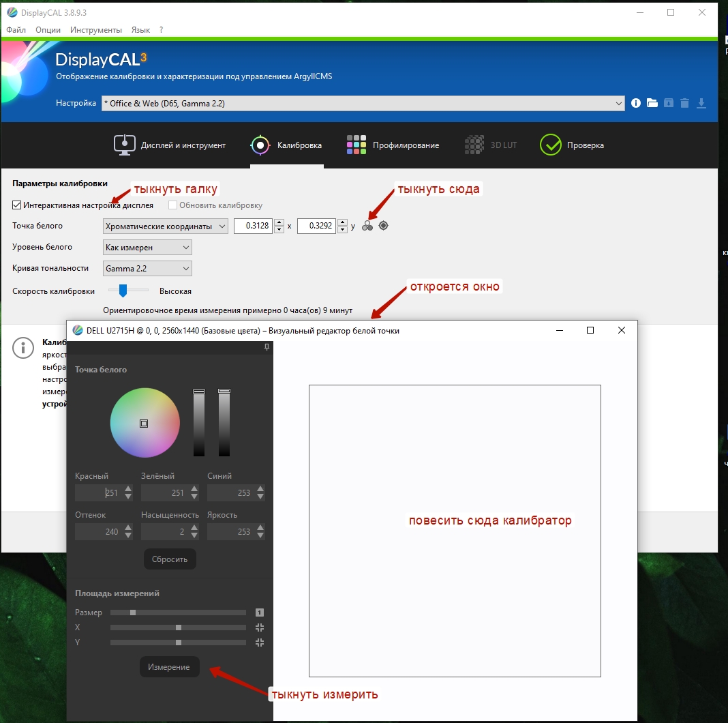Switch to the Профилирование tab

393,145
